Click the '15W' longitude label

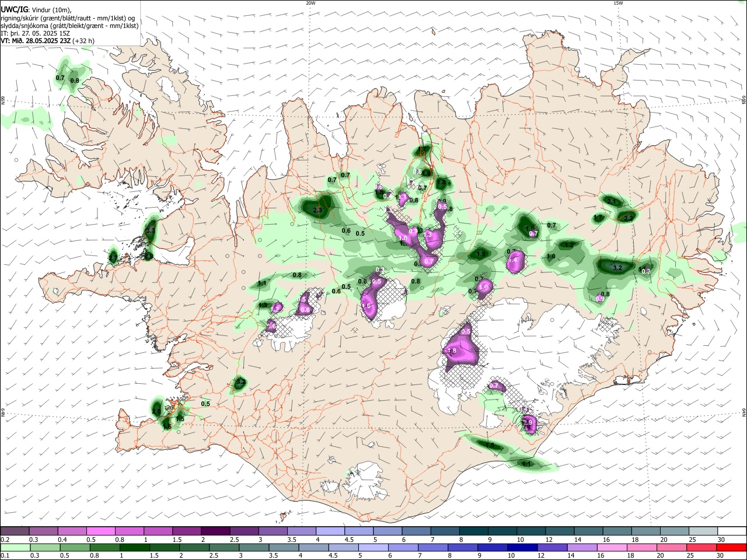[617, 3]
